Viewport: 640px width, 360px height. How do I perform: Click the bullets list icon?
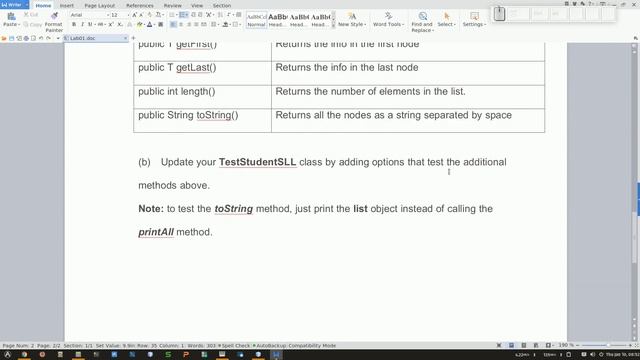[x=173, y=15]
